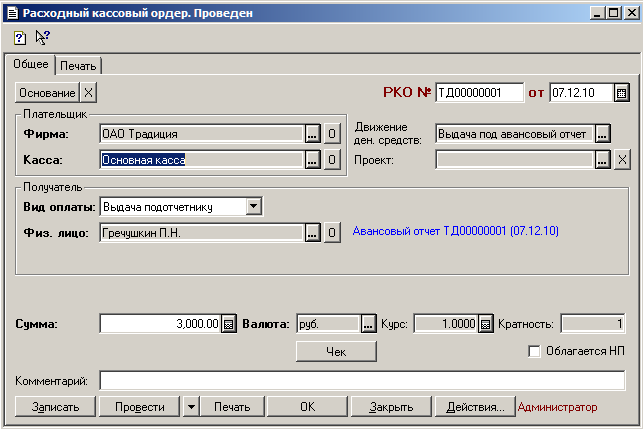The height and width of the screenshot is (429, 643).
Task: Open the Касса record with the O button
Action: pyautogui.click(x=332, y=159)
